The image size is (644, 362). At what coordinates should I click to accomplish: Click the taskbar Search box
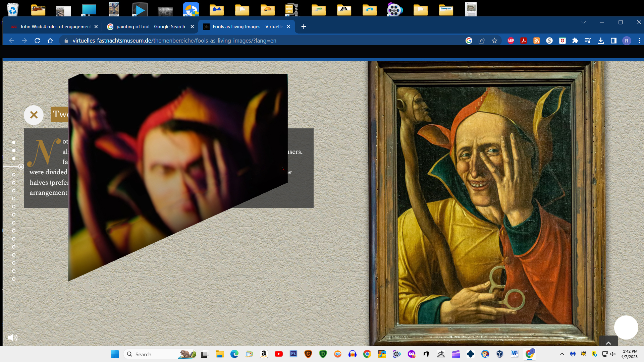click(x=160, y=354)
